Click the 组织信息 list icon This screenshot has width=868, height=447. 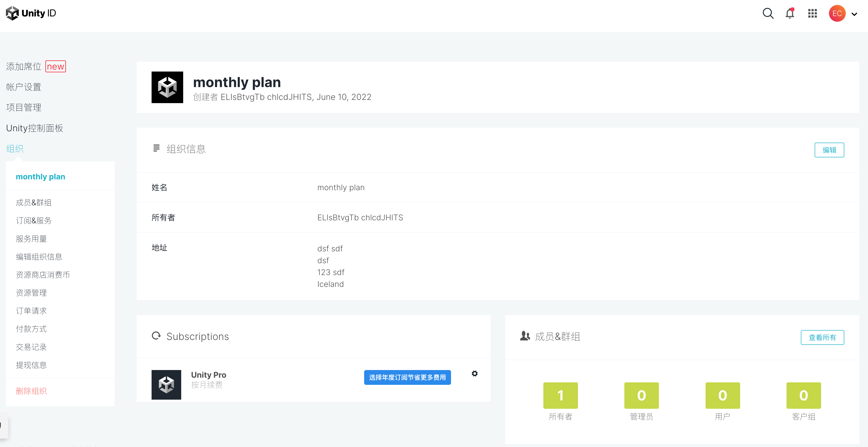coord(156,148)
